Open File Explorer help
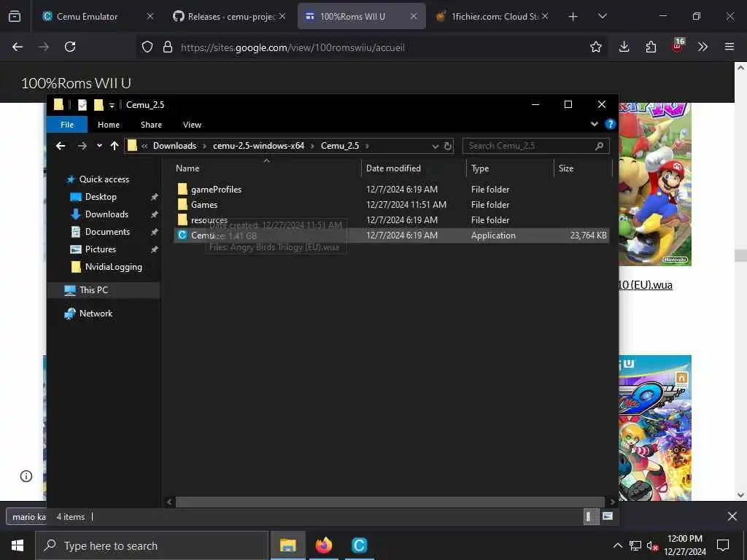747x560 pixels. point(610,124)
